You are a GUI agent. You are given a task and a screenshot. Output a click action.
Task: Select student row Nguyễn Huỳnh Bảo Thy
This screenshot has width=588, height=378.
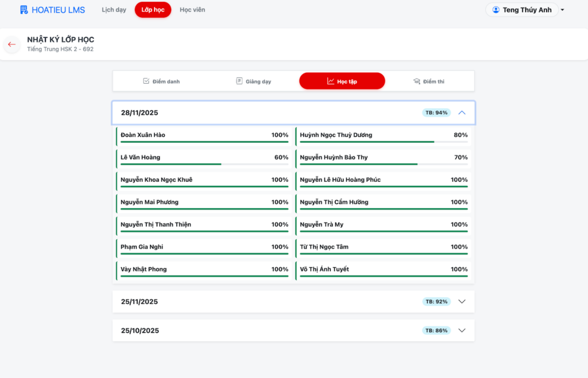(383, 157)
